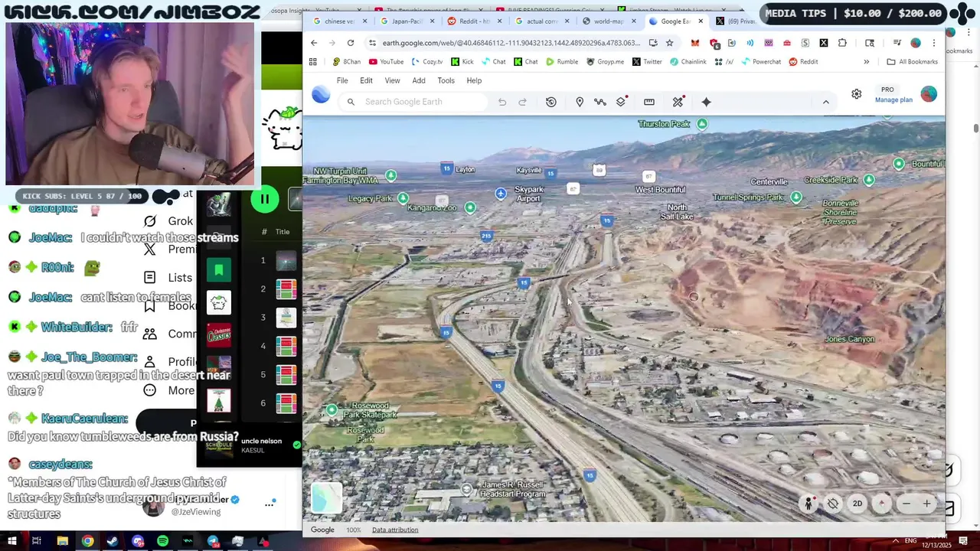Toggle the green bookmark icon in playlist
Viewport: 980px width, 551px height.
218,269
